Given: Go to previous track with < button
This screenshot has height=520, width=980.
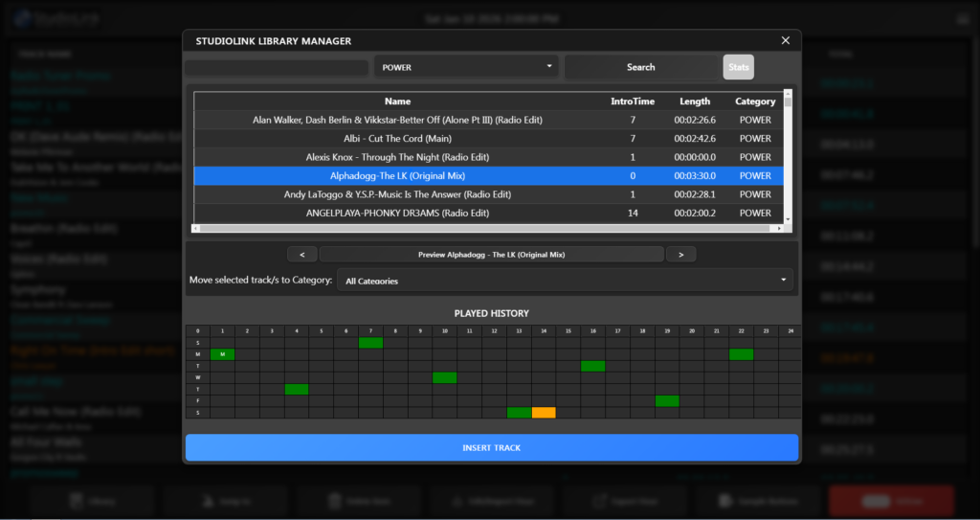Looking at the screenshot, I should [x=302, y=255].
